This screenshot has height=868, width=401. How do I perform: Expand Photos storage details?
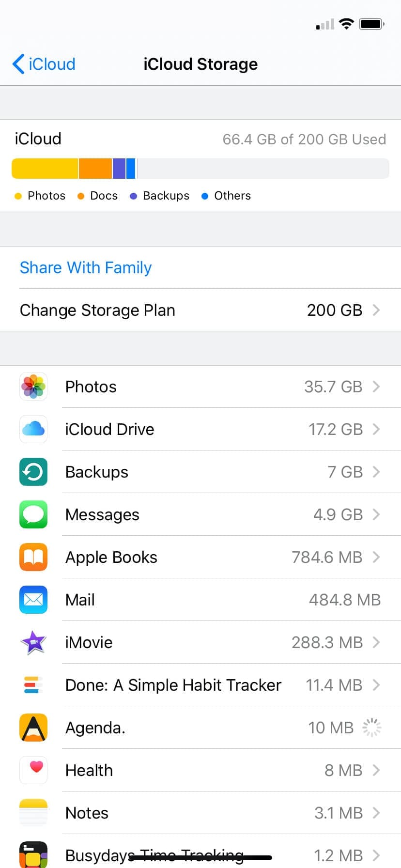click(376, 387)
